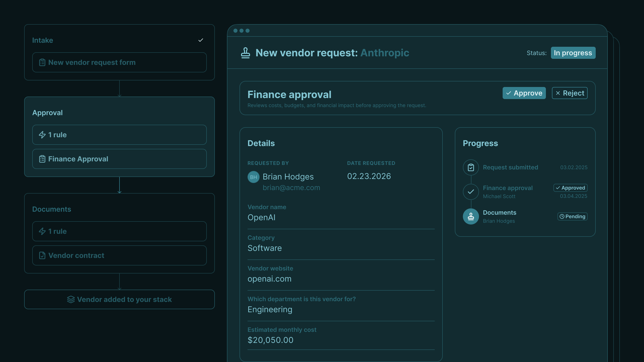Viewport: 644px width, 362px height.
Task: Click the document icon beside Vendor contract
Action: tap(42, 255)
